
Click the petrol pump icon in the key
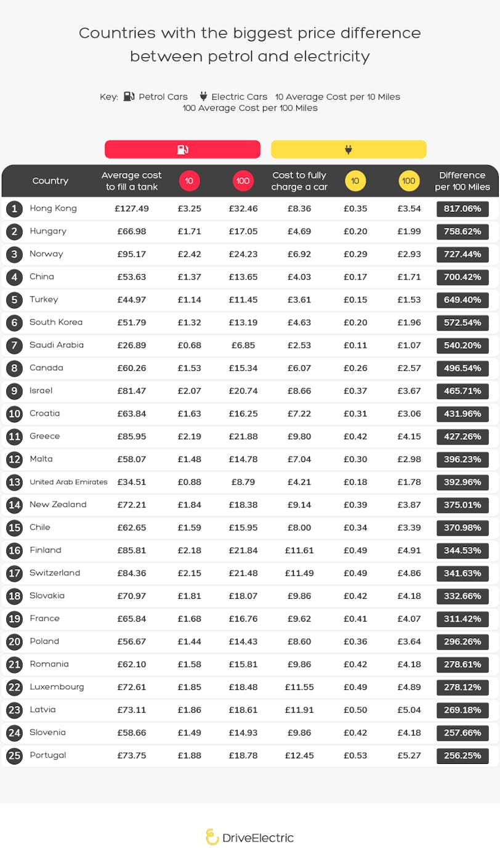pyautogui.click(x=129, y=97)
